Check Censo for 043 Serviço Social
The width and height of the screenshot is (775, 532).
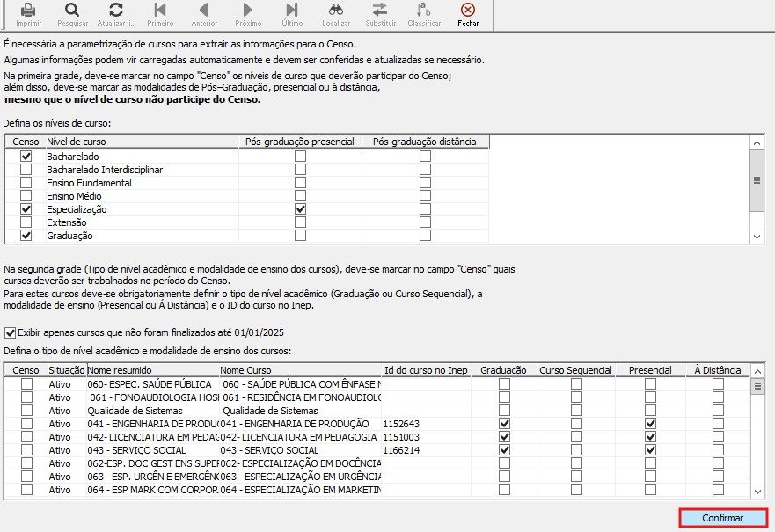pos(26,450)
